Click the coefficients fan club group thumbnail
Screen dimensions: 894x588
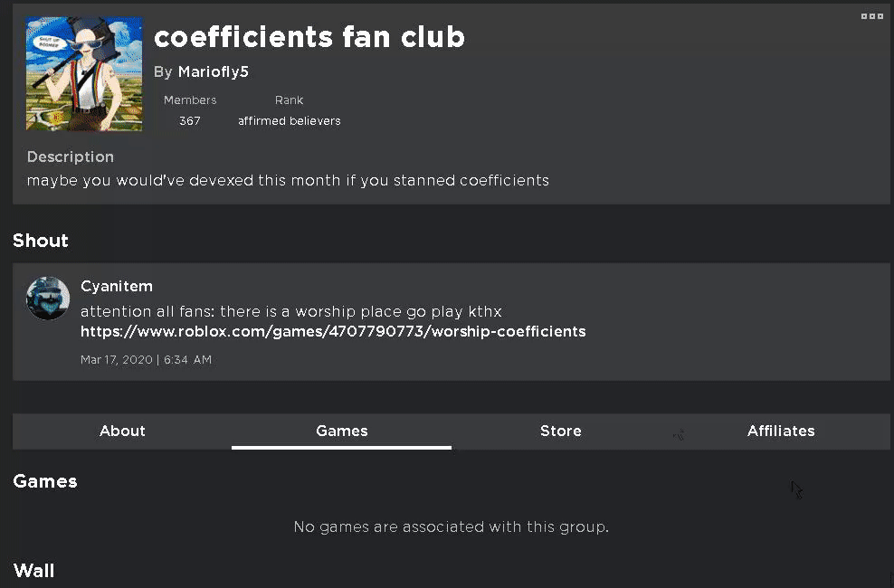coord(84,73)
